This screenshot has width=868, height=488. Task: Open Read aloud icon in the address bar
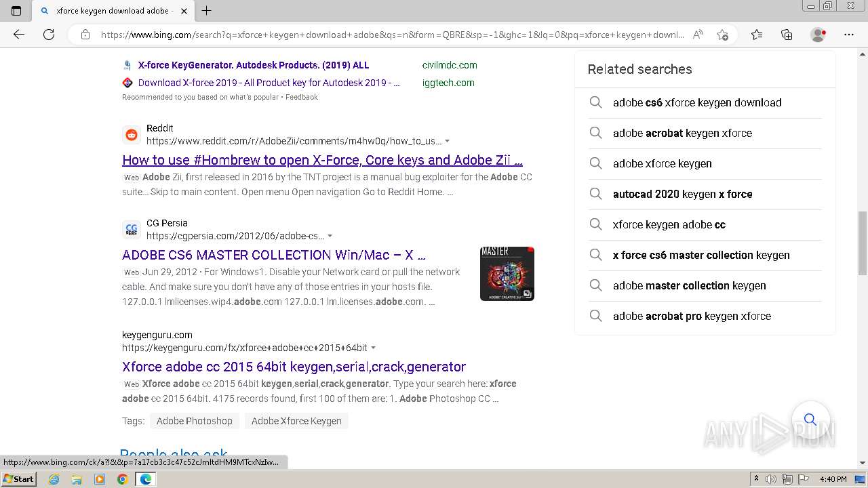click(698, 35)
